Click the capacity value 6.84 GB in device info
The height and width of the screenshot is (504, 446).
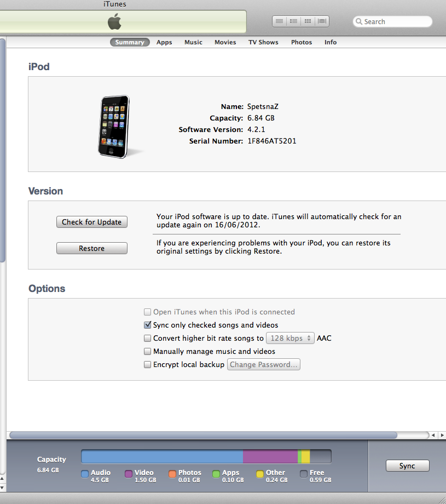pyautogui.click(x=260, y=118)
